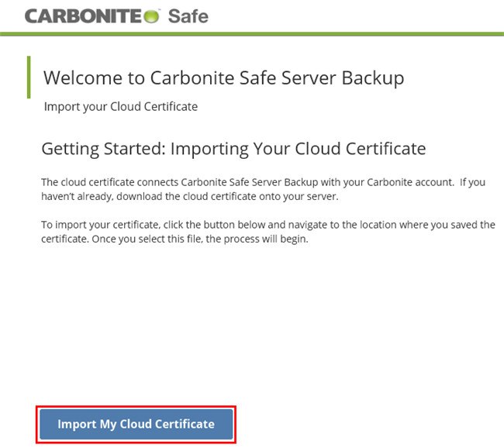Select the Welcome to Carbonite Safe Server Backup heading
504x448 pixels.
pyautogui.click(x=223, y=78)
